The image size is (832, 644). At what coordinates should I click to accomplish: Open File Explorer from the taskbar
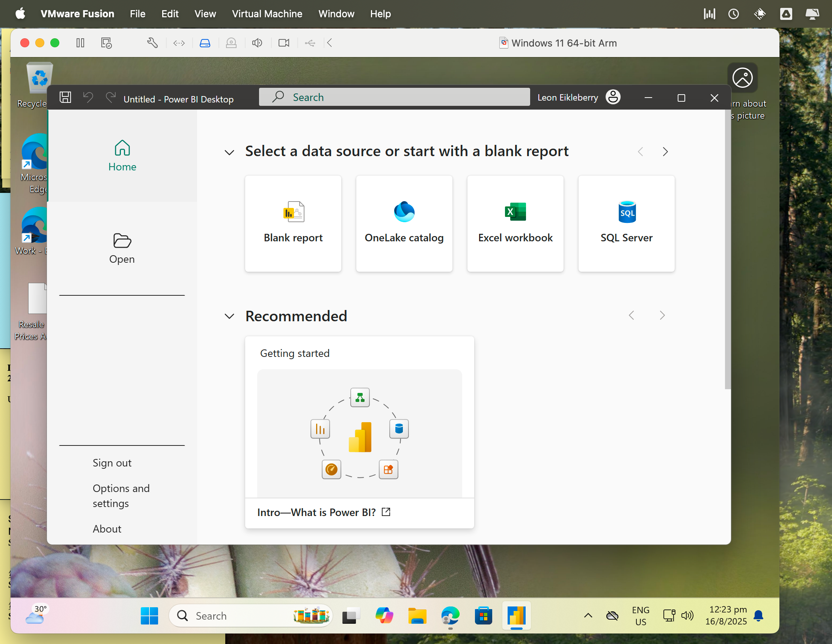(x=417, y=615)
